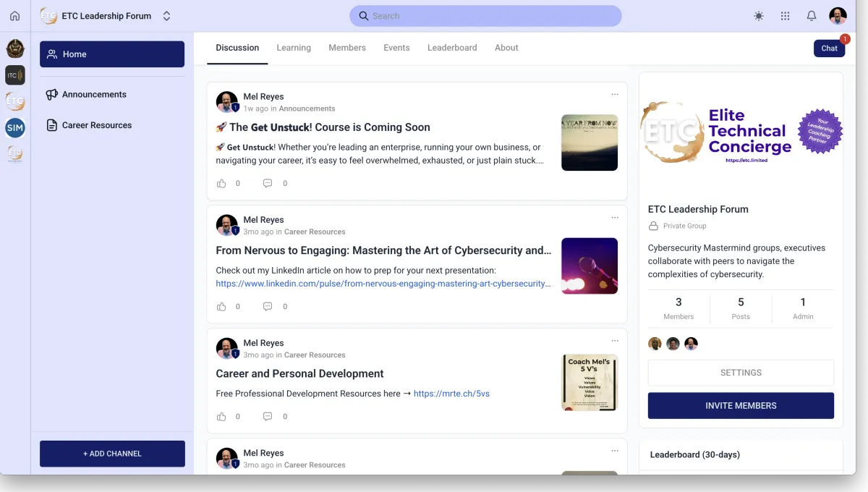Switch to the Leaderboard tab

(x=452, y=48)
